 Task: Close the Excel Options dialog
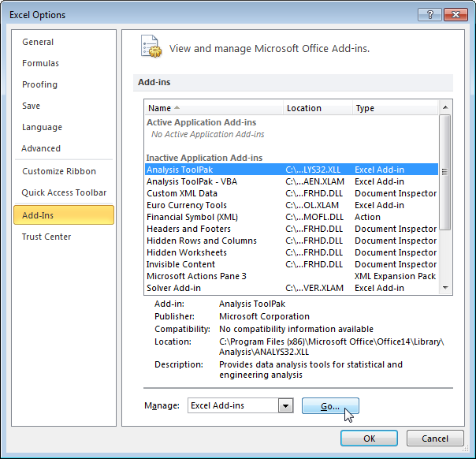click(456, 14)
